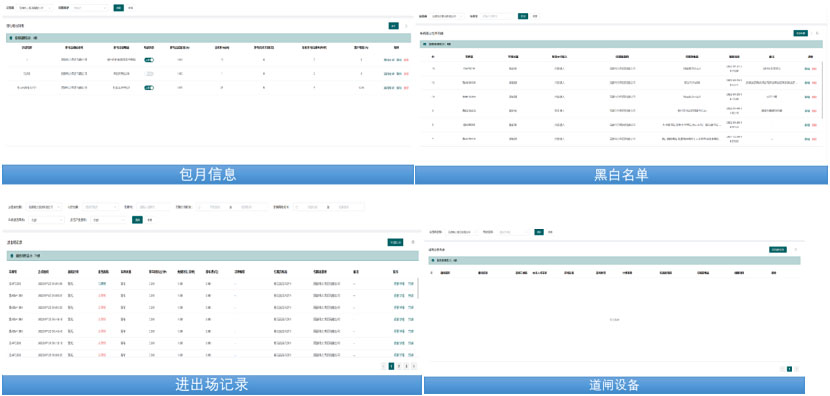
Task: Click the info icon in 包月信息 summary banner
Action: [x=12, y=38]
